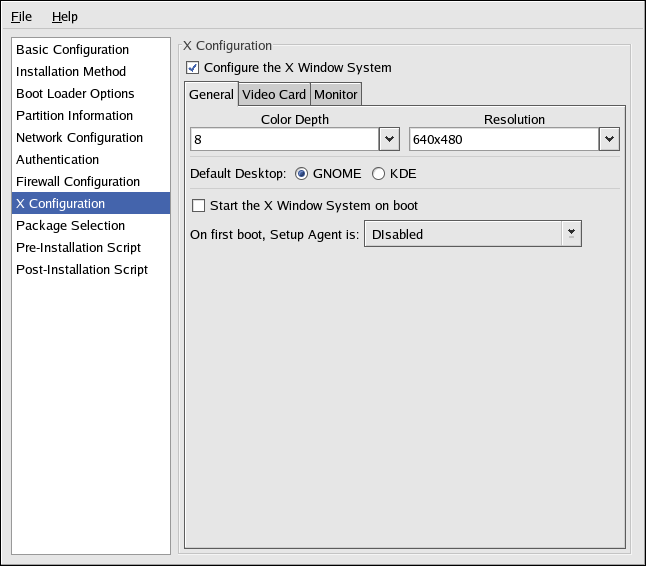Image resolution: width=646 pixels, height=566 pixels.
Task: Open Installation Method section
Action: coord(71,72)
